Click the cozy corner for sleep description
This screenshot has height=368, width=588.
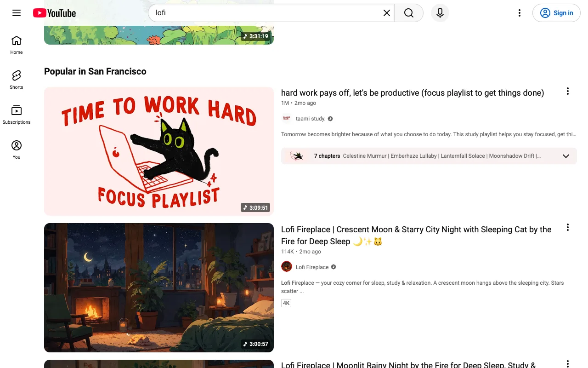click(423, 287)
